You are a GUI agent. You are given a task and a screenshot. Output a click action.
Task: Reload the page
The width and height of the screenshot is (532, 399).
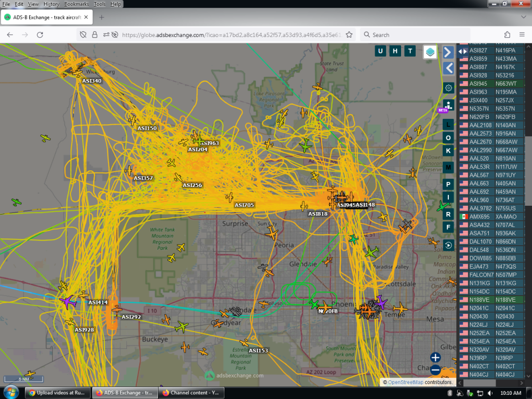(x=39, y=35)
